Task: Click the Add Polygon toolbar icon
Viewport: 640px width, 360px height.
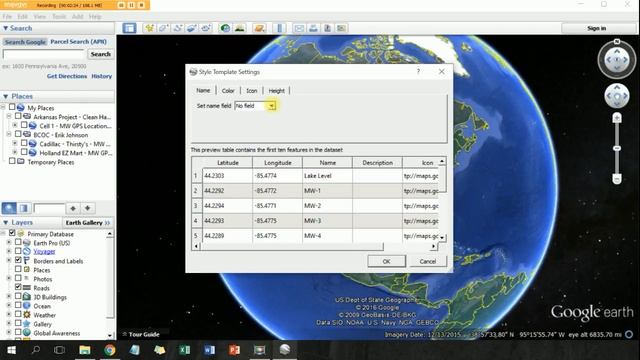Action: pyautogui.click(x=164, y=28)
